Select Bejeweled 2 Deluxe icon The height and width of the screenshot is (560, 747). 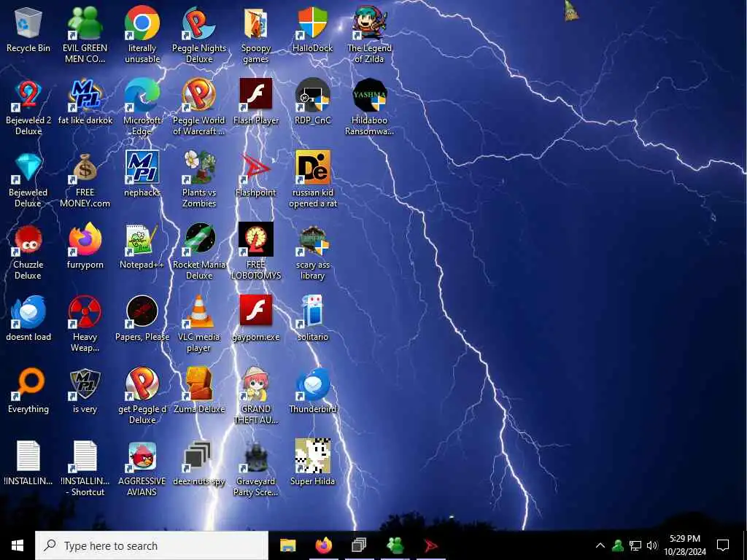point(28,95)
